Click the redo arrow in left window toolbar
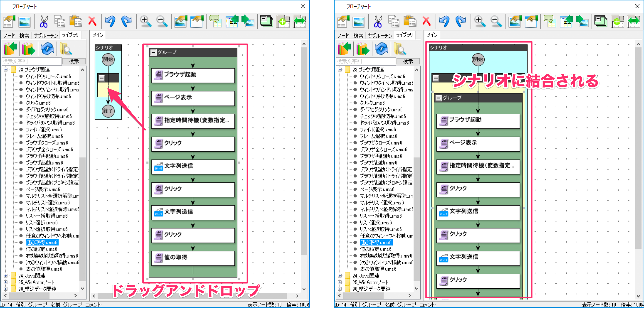This screenshot has width=644, height=317. tap(126, 22)
